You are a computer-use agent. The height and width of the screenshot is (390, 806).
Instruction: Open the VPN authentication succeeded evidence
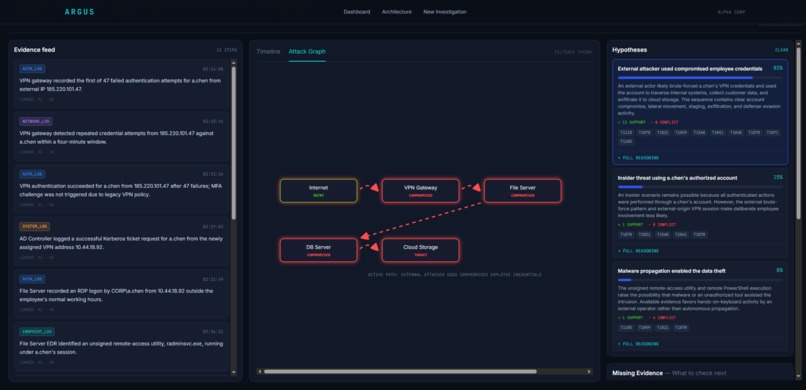(x=121, y=189)
